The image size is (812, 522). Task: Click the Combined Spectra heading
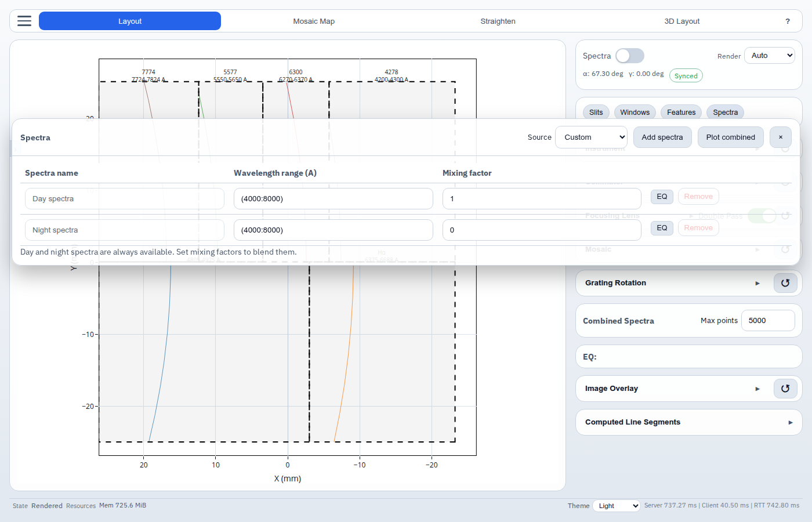coord(618,321)
